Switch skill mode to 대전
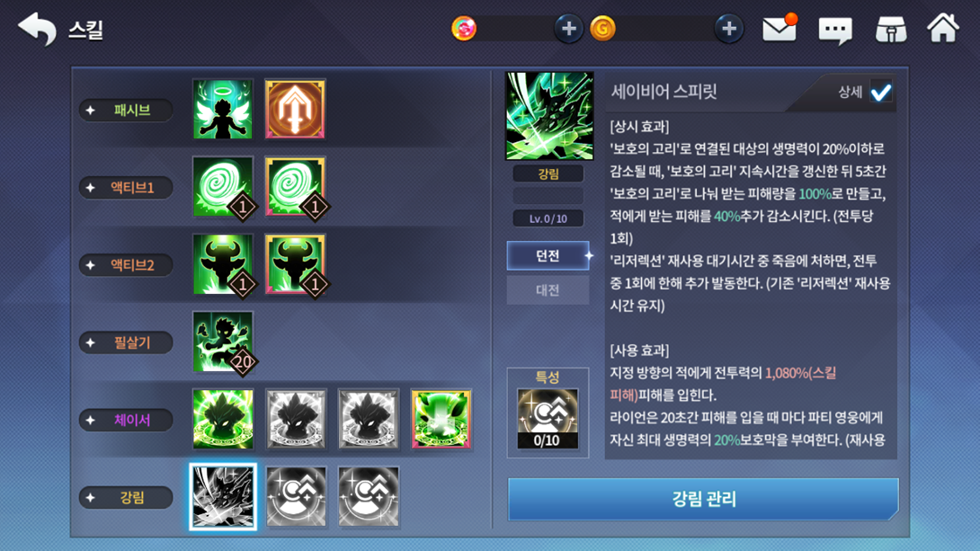 point(548,289)
